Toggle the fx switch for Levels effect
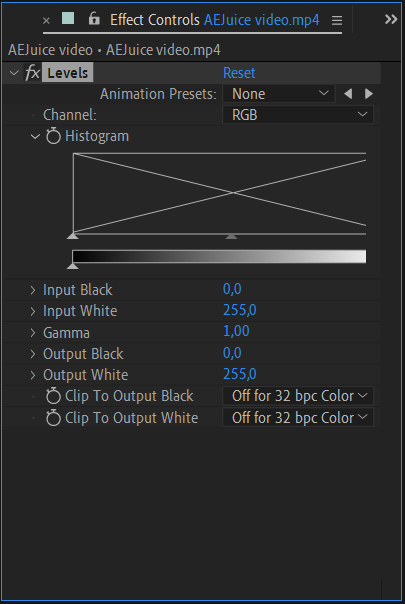Viewport: 405px width, 604px height. 32,73
